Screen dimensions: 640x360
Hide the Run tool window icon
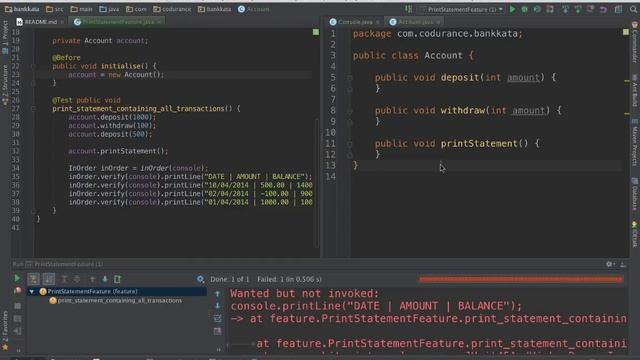point(623,264)
